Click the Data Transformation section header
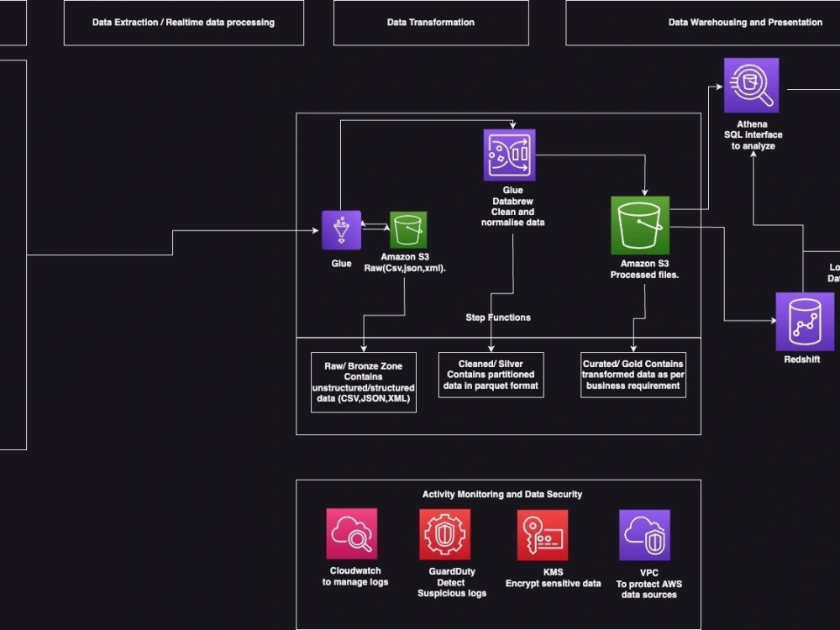840x630 pixels. pos(430,23)
